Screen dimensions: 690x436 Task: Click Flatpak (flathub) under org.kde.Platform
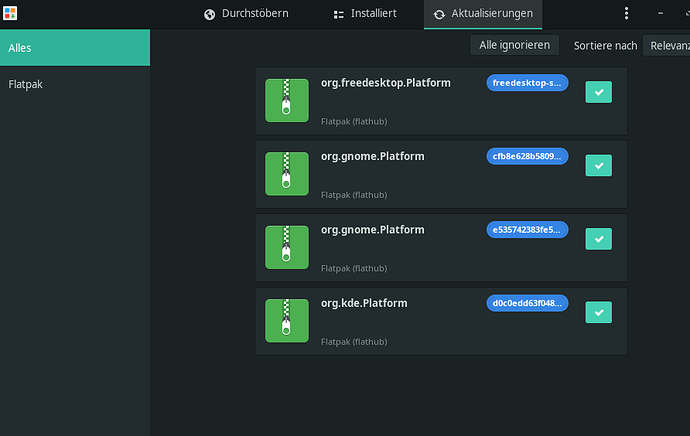click(x=354, y=342)
